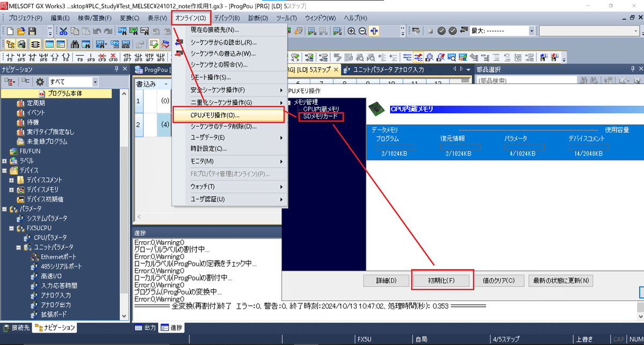644x345 pixels.
Task: Click the sF9 vertical line icon
Action: pos(91,57)
